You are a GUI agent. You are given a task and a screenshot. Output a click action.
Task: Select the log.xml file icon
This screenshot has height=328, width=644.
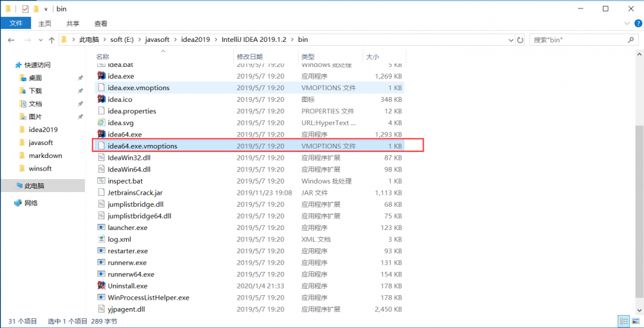point(101,239)
